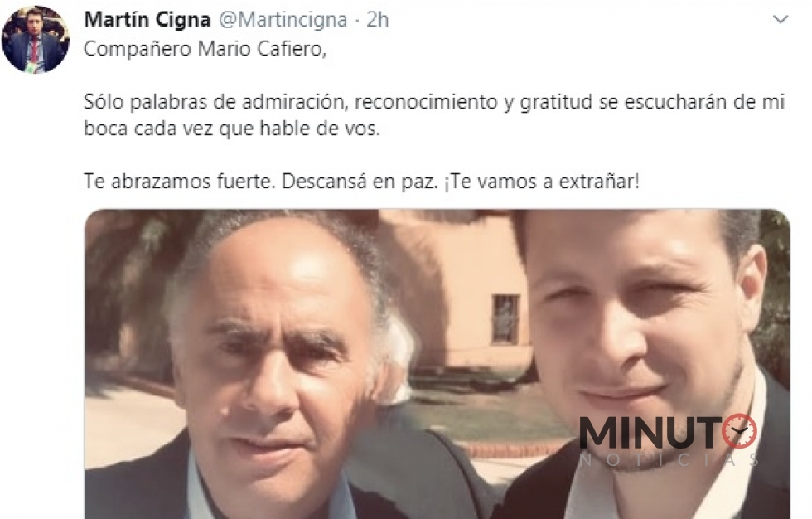Open Martín Cigna's profile avatar
Screen dimensions: 812x519
35,39
